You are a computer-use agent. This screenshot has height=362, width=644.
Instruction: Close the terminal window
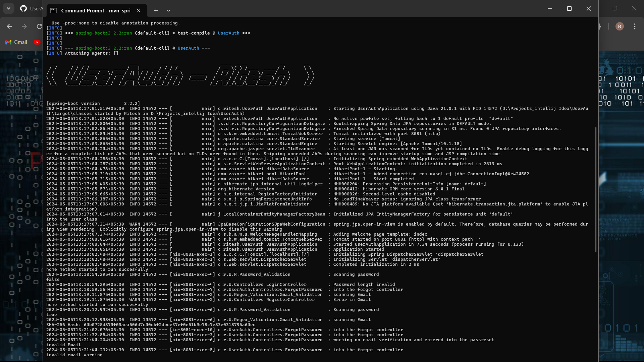pyautogui.click(x=589, y=8)
